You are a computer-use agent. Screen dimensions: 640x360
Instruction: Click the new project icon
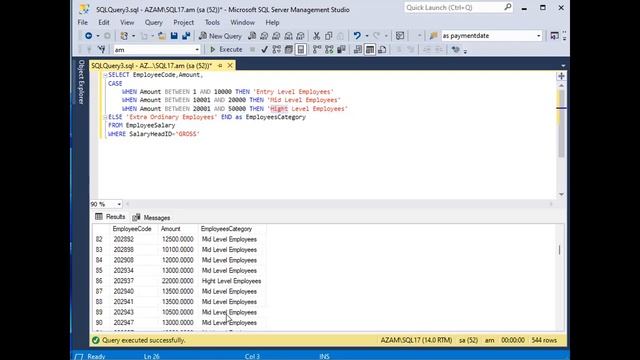(x=124, y=36)
